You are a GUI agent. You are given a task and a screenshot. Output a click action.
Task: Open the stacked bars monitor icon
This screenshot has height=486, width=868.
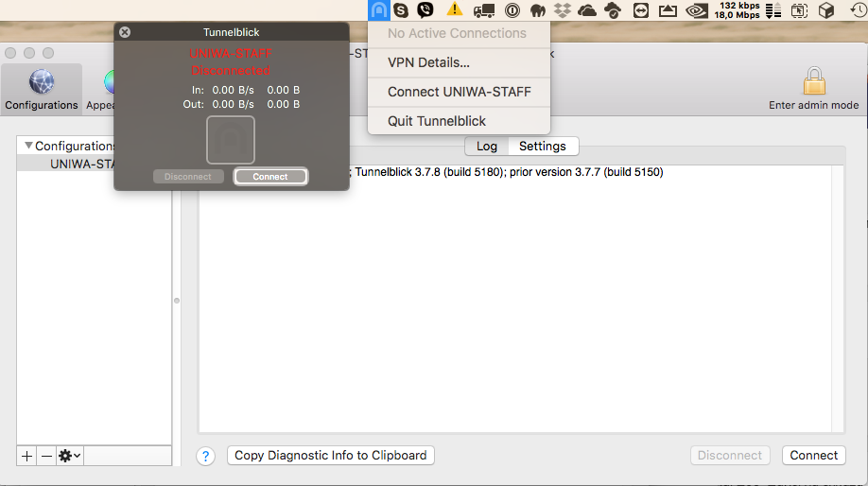point(773,10)
